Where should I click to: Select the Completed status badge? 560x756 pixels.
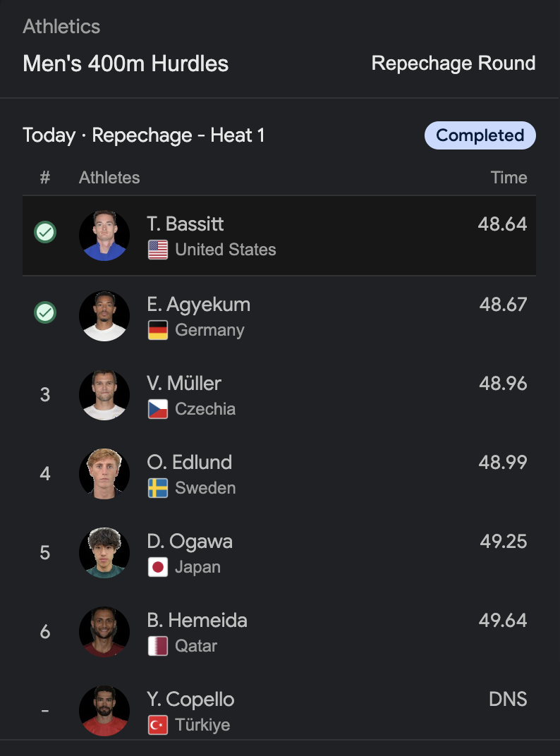coord(480,135)
